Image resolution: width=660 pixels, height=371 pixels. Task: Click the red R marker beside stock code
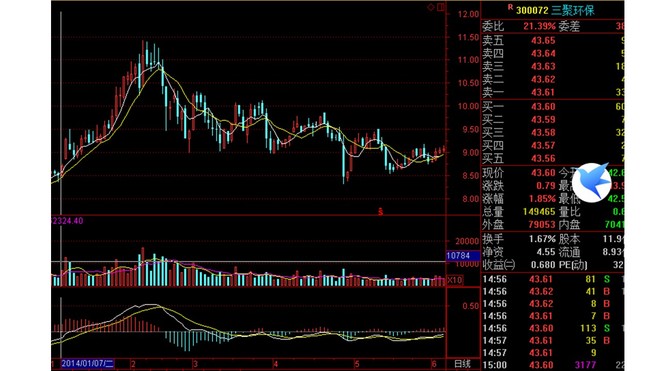click(x=510, y=7)
